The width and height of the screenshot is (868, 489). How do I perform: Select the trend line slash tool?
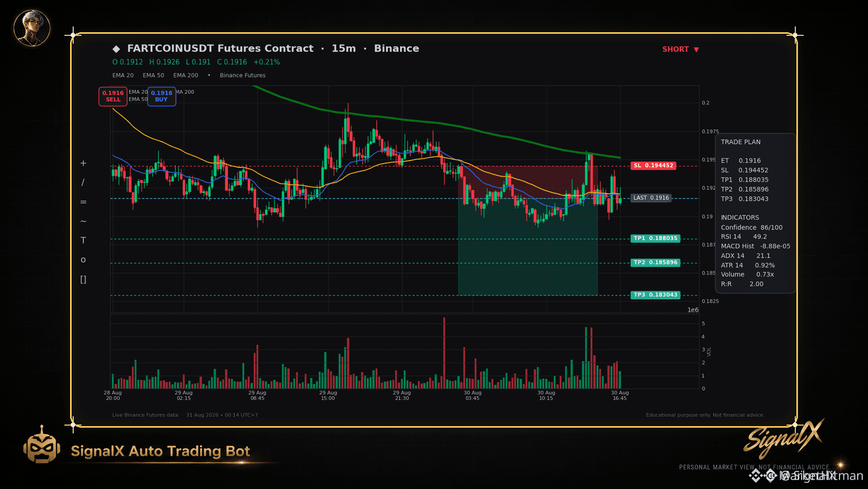83,182
